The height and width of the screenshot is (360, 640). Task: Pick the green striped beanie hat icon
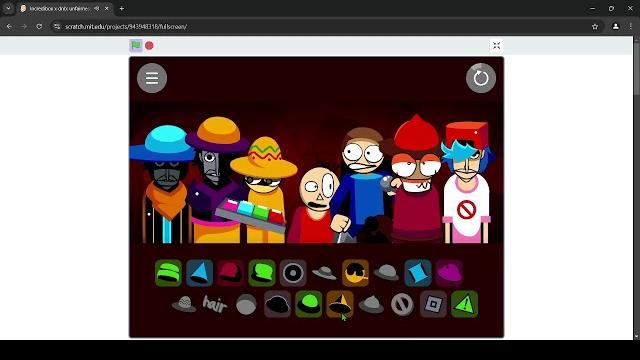tap(168, 273)
